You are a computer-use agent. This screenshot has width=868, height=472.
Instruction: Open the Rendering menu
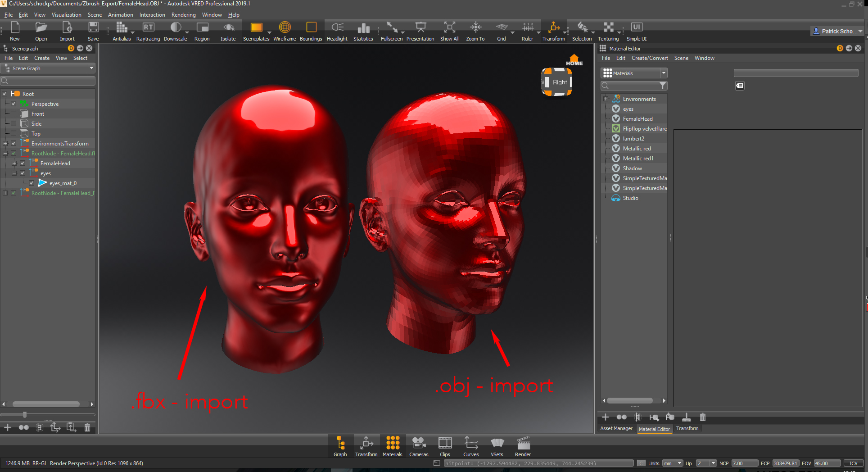tap(183, 14)
